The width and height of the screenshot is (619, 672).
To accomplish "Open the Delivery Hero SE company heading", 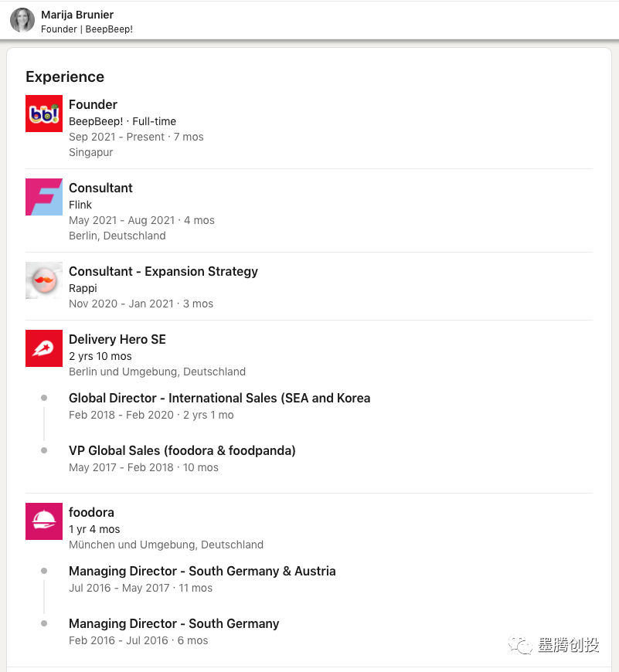I will pos(117,339).
